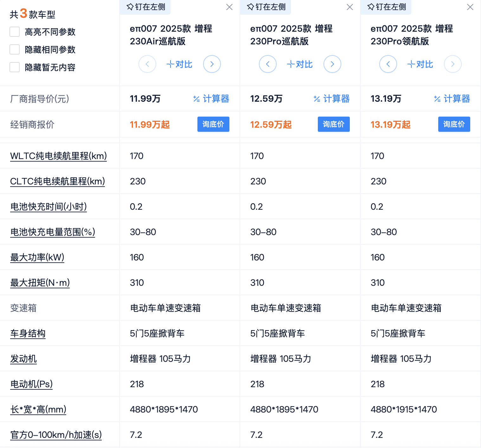
Task: Add 230Pro领航版 to comparison via 对比
Action: (420, 64)
